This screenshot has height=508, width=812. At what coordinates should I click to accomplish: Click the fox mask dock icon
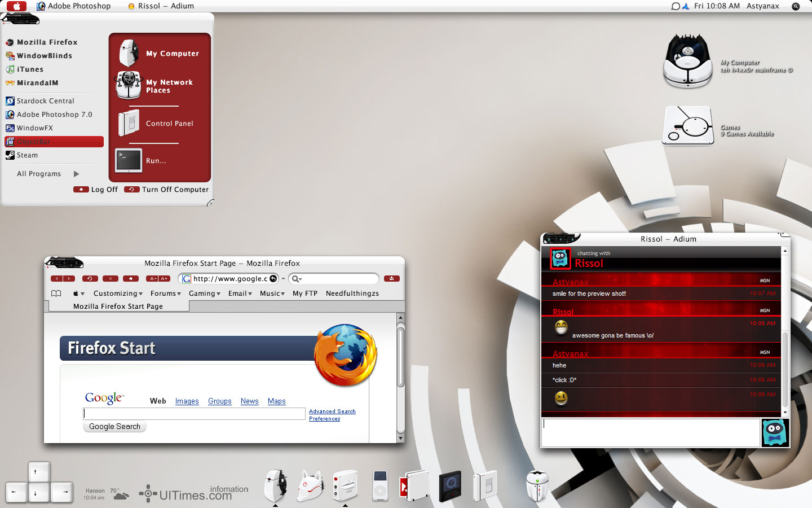pos(311,485)
